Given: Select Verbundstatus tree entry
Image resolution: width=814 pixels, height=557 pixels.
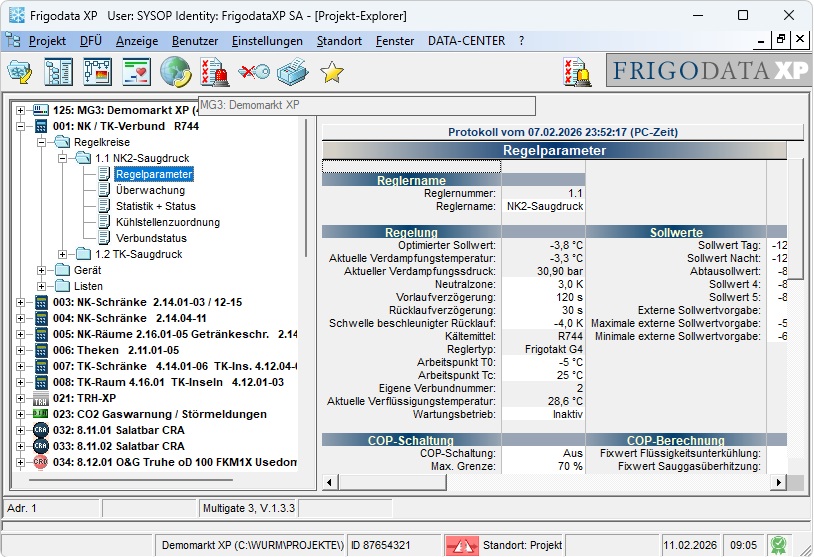Looking at the screenshot, I should [x=151, y=238].
